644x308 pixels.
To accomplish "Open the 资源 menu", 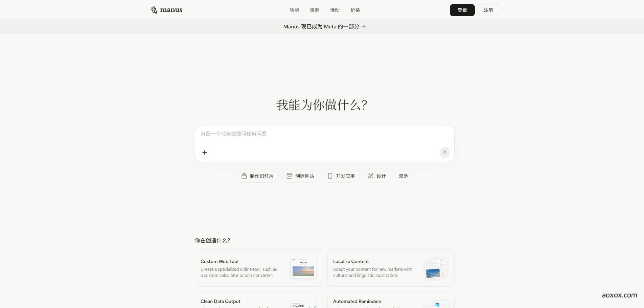I will tap(314, 10).
